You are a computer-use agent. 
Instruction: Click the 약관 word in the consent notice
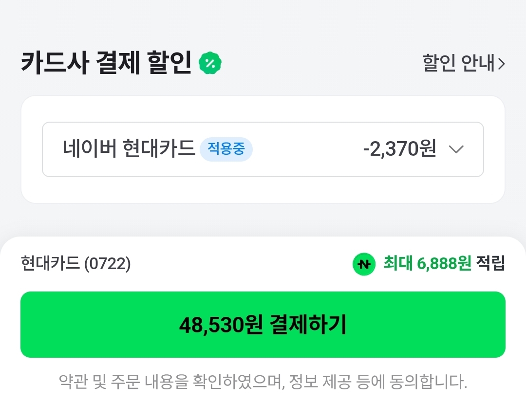coord(71,382)
